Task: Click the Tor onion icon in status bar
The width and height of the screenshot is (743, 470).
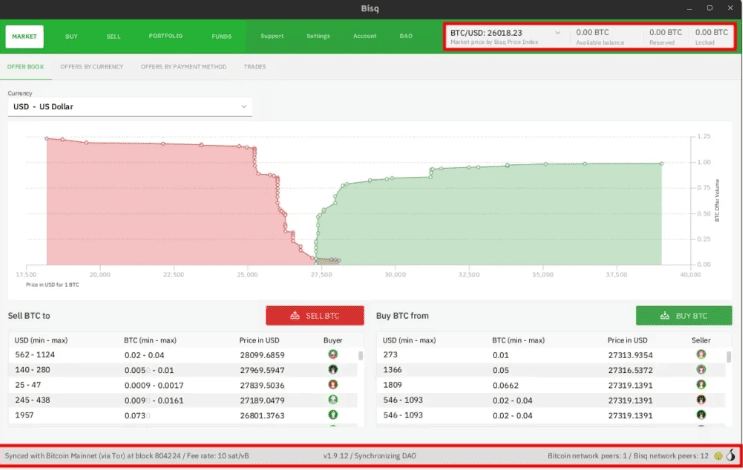Action: click(731, 455)
